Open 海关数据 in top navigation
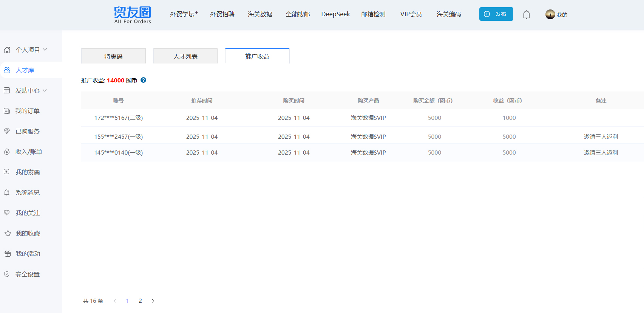 260,14
